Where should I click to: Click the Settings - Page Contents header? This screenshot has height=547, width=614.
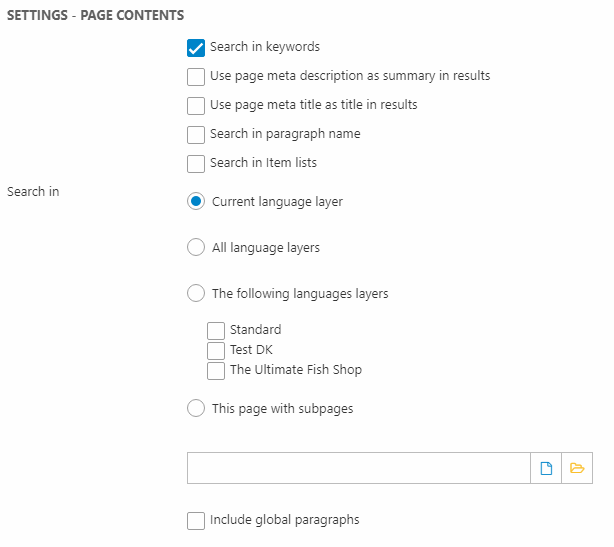pyautogui.click(x=96, y=17)
